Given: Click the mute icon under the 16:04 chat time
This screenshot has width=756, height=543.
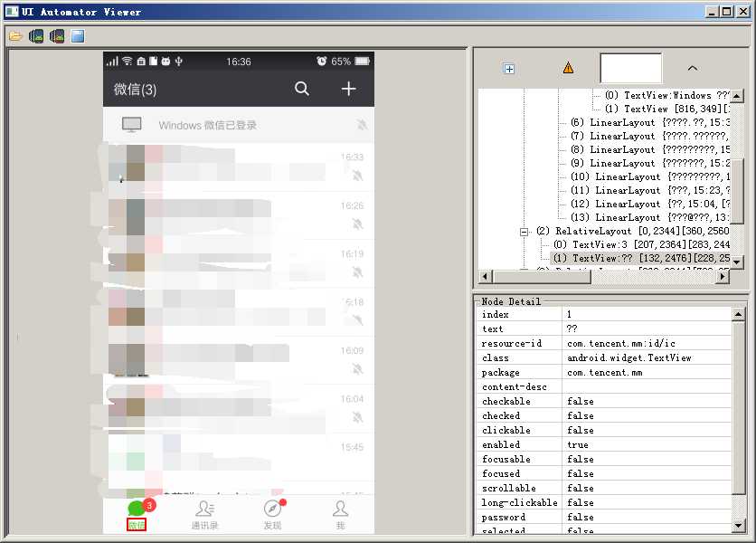Looking at the screenshot, I should (357, 417).
